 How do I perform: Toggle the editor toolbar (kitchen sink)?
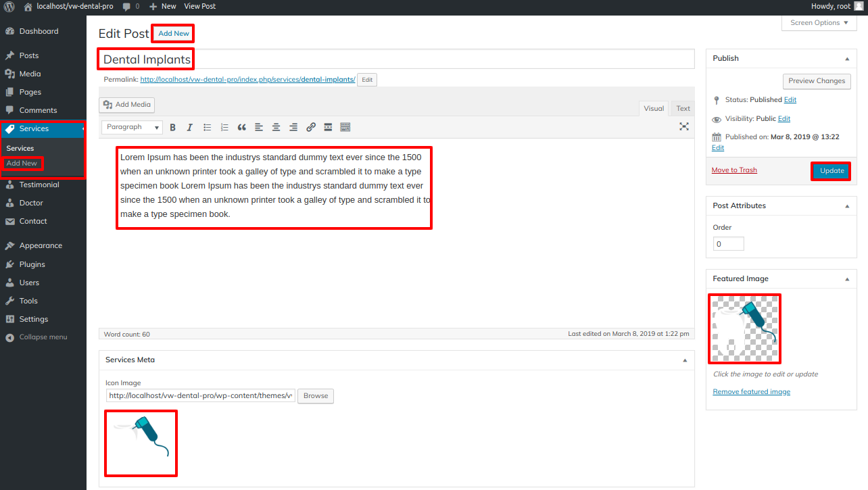(345, 127)
